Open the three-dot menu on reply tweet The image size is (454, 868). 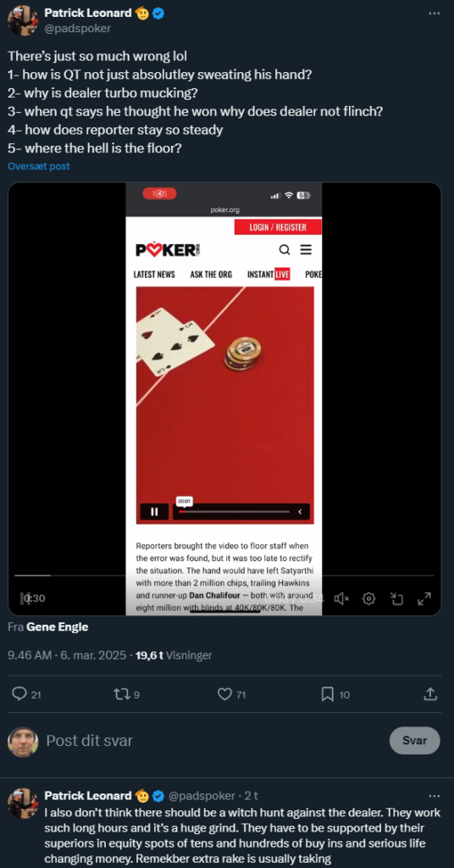[x=434, y=796]
